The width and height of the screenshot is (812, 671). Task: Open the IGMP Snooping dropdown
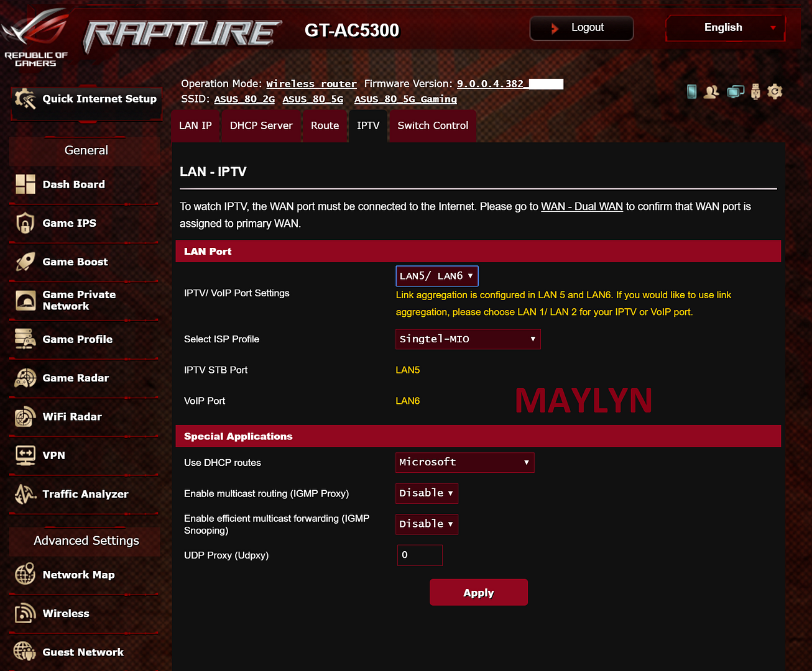pyautogui.click(x=427, y=524)
